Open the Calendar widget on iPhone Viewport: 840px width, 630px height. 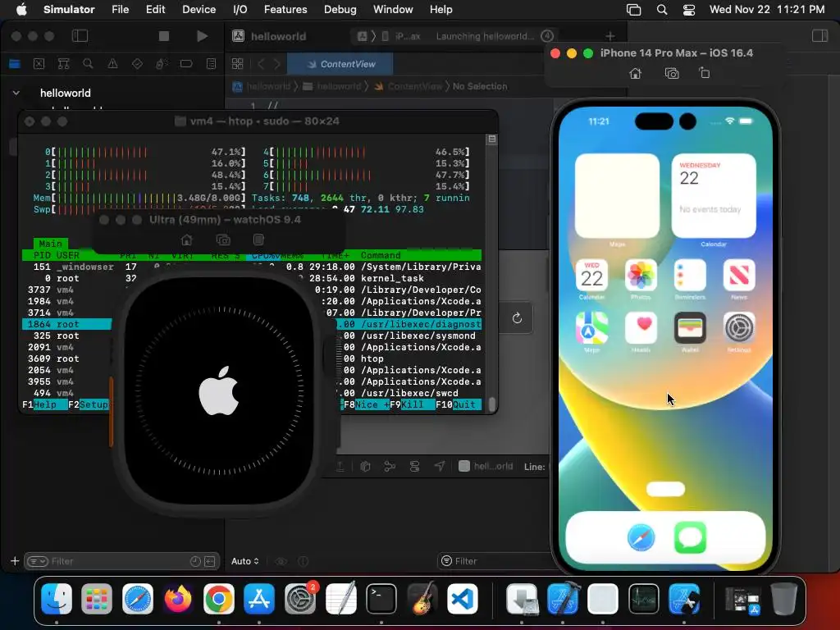click(714, 195)
